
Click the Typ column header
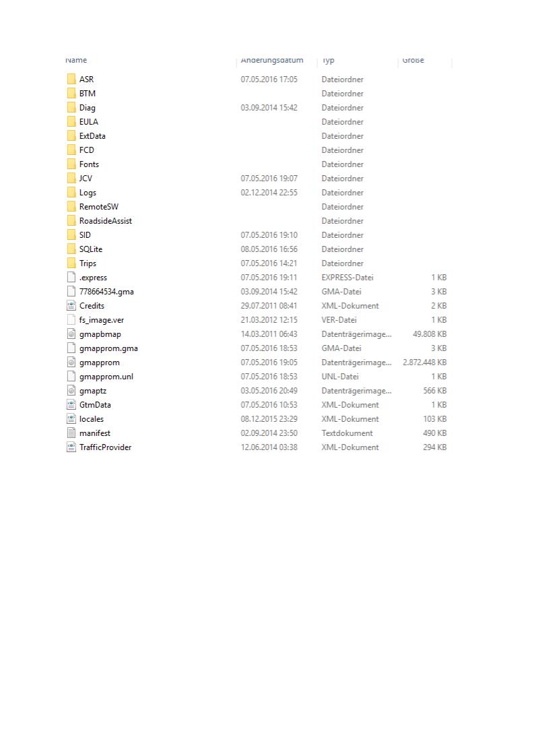(x=328, y=60)
